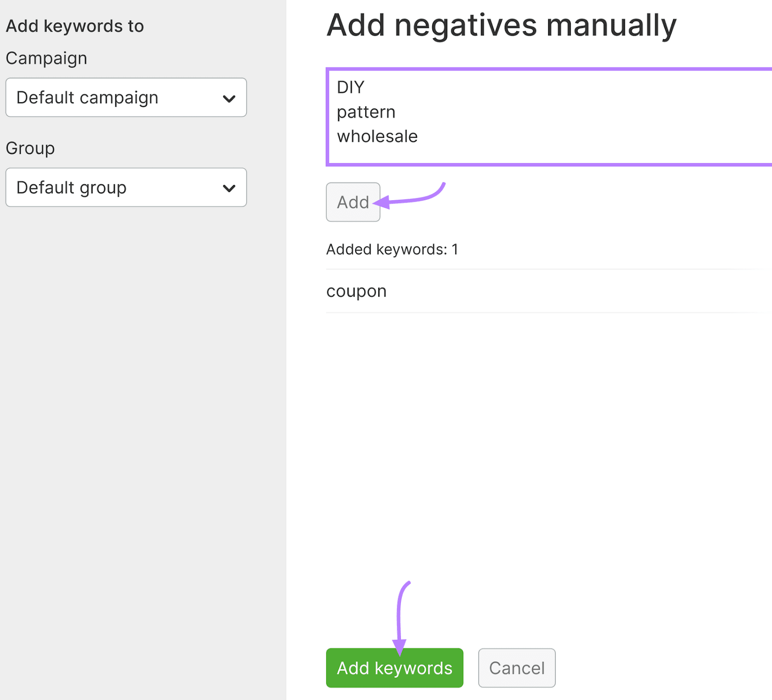Click the word pattern in the text area
This screenshot has width=772, height=700.
click(x=366, y=111)
